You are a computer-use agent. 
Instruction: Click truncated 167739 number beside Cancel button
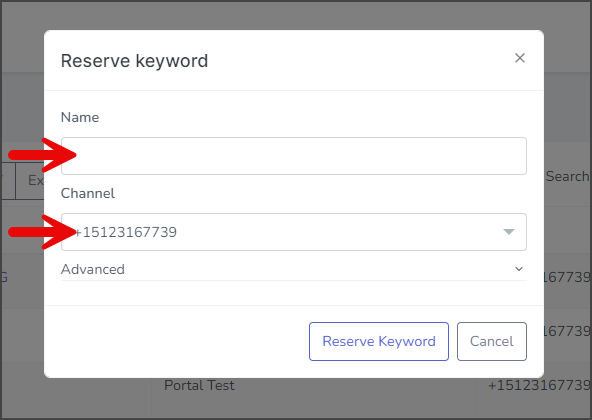567,331
